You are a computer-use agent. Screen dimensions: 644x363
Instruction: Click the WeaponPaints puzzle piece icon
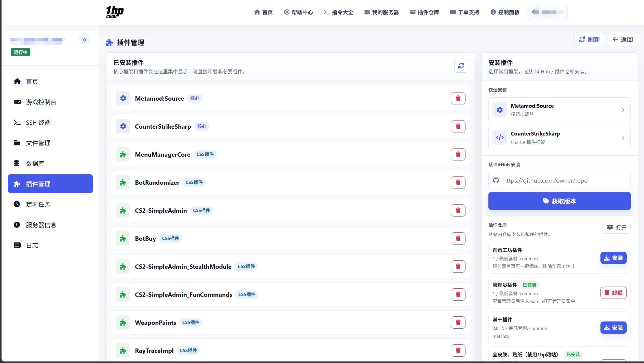(x=123, y=322)
